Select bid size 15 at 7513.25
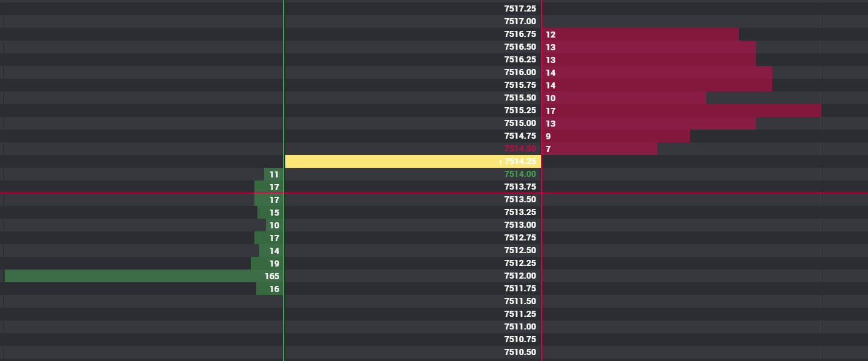The image size is (868, 361). [x=274, y=213]
